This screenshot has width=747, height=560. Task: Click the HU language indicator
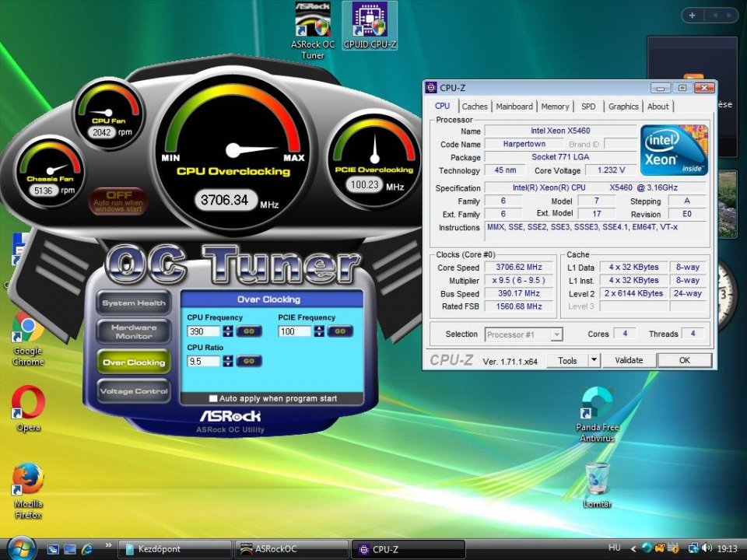(x=615, y=548)
